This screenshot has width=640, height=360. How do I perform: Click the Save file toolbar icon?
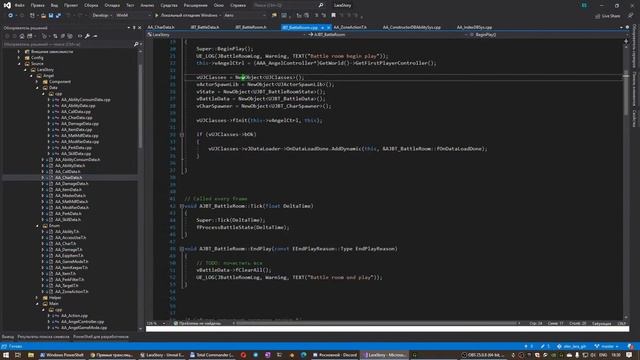(x=51, y=16)
